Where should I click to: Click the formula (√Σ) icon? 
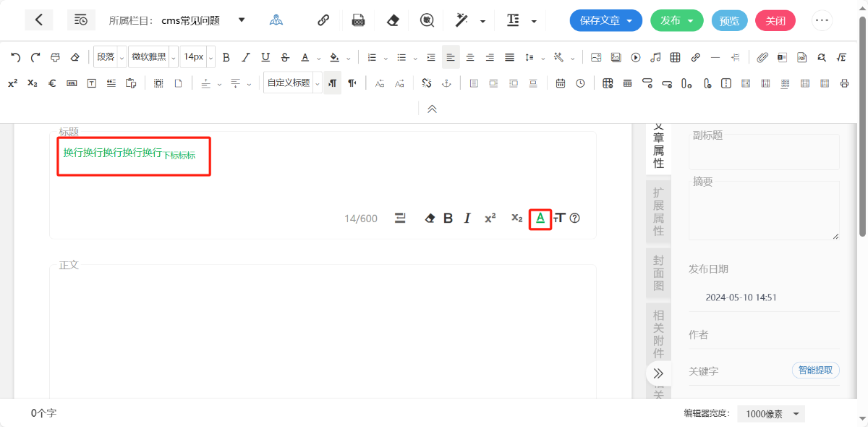pyautogui.click(x=841, y=57)
